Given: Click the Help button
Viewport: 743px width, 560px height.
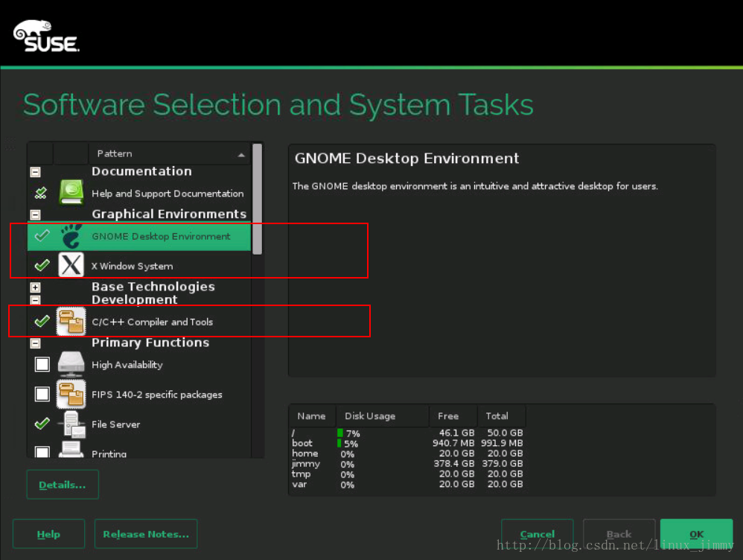Looking at the screenshot, I should 49,534.
